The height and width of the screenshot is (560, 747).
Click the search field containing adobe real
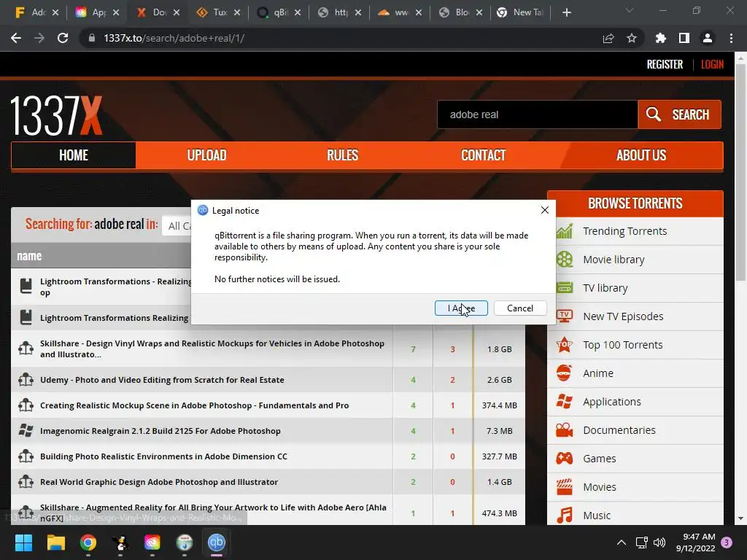(538, 114)
